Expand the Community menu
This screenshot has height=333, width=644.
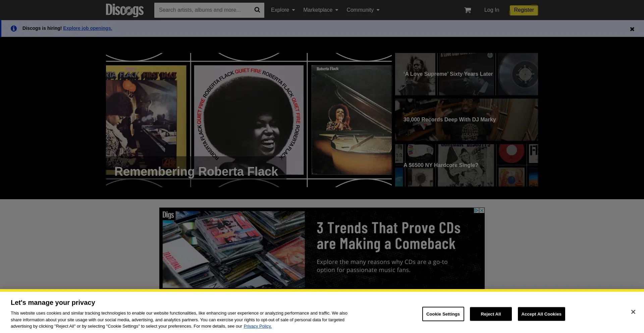(x=363, y=10)
